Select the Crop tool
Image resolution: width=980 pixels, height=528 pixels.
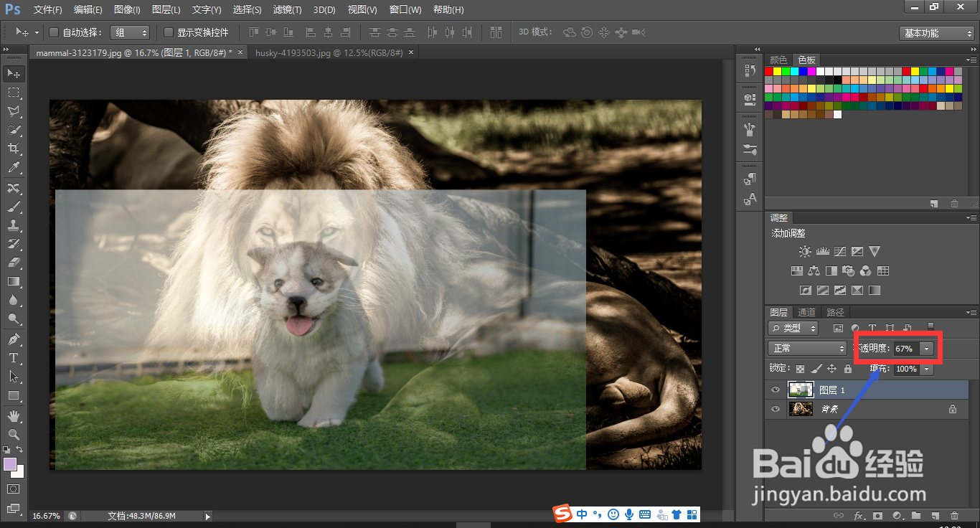pyautogui.click(x=13, y=149)
